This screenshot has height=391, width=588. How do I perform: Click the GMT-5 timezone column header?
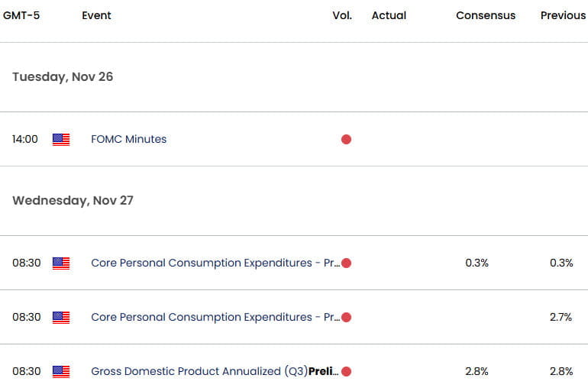coord(21,15)
